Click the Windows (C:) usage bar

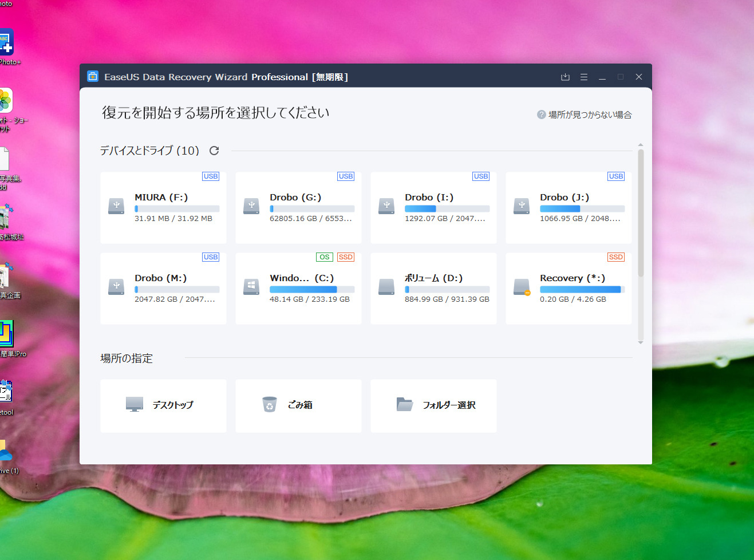(x=312, y=290)
